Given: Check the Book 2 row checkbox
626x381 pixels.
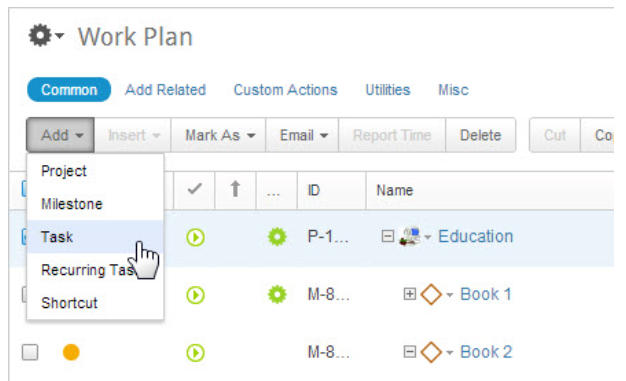Looking at the screenshot, I should [x=30, y=352].
